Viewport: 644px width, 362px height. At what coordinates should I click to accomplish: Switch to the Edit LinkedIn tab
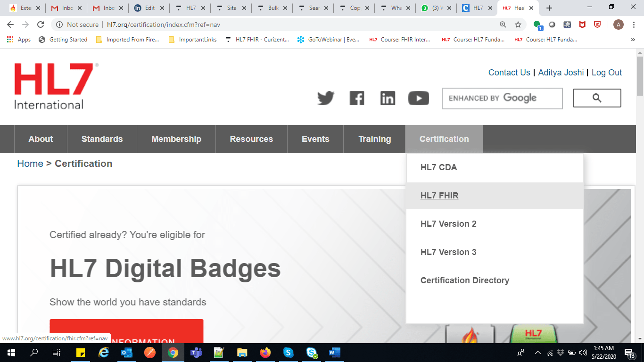pyautogui.click(x=148, y=8)
